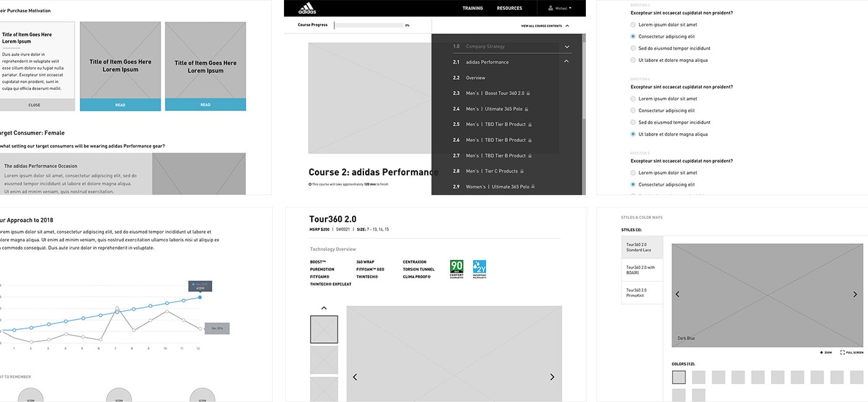Image resolution: width=868 pixels, height=402 pixels.
Task: Click the adidas logo in the header
Action: [x=307, y=8]
